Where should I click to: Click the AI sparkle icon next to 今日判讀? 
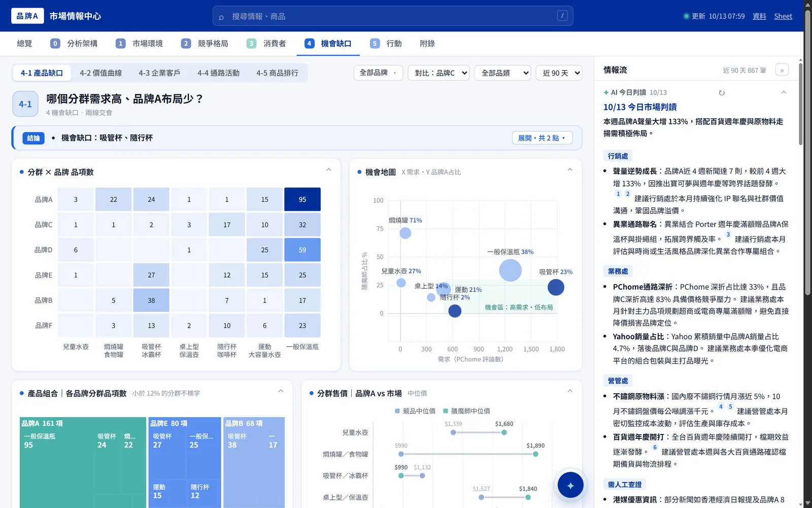606,92
